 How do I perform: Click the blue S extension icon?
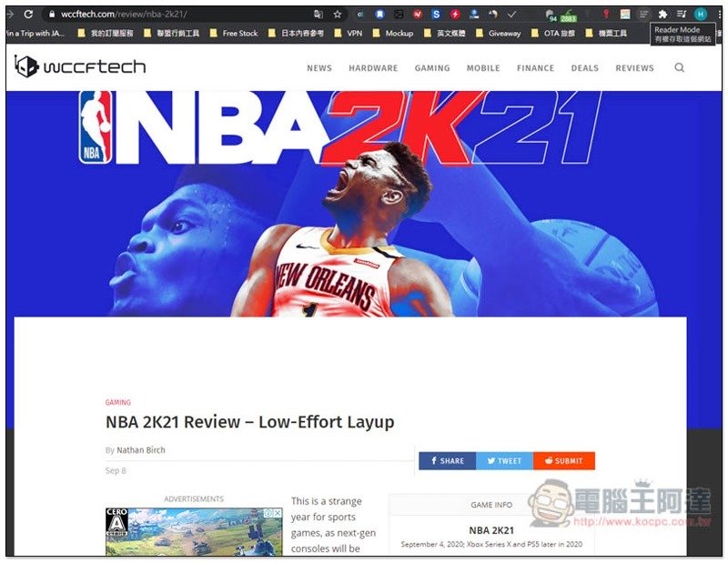pyautogui.click(x=436, y=15)
